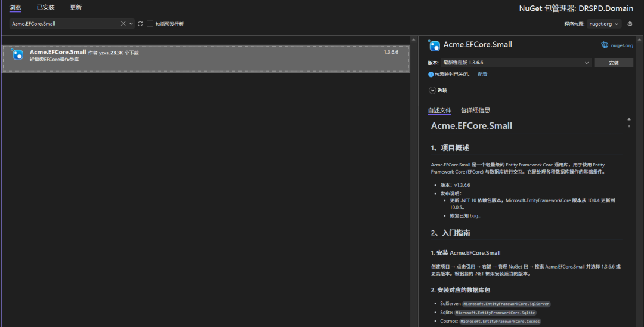
Task: Switch to the 已安装 tab
Action: tap(45, 7)
